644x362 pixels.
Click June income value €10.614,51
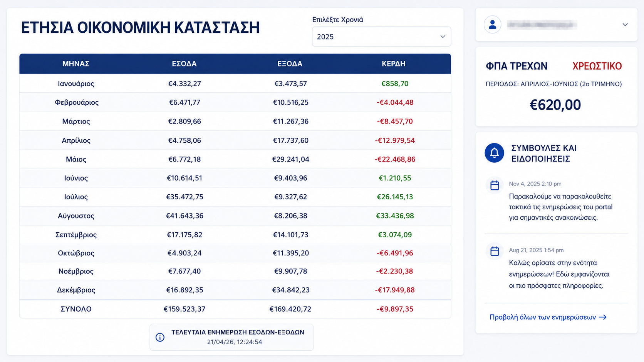point(184,178)
